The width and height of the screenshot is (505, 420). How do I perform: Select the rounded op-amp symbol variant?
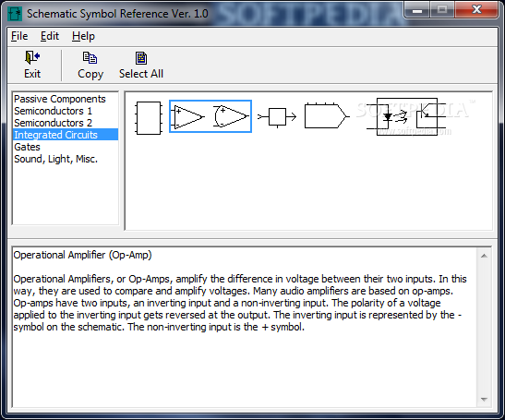coord(231,116)
